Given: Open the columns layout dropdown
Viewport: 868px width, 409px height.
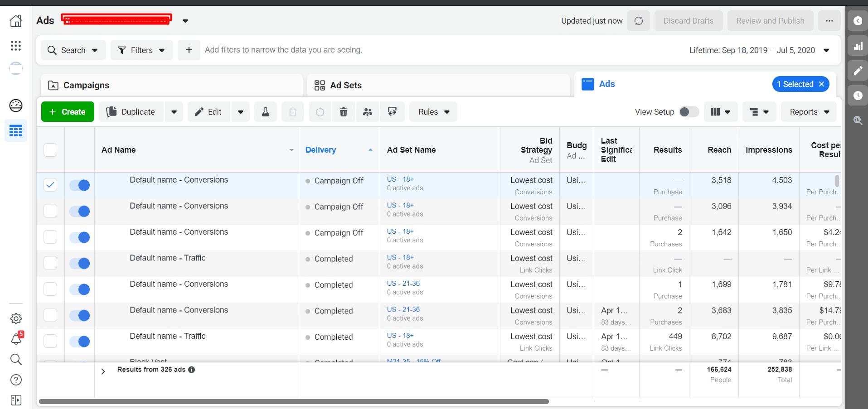Looking at the screenshot, I should (721, 112).
